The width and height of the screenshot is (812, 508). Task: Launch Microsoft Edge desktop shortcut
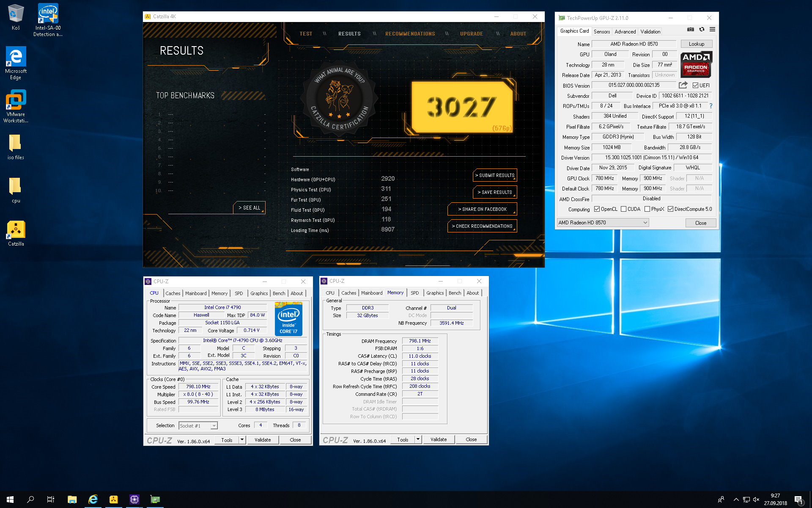[16, 63]
